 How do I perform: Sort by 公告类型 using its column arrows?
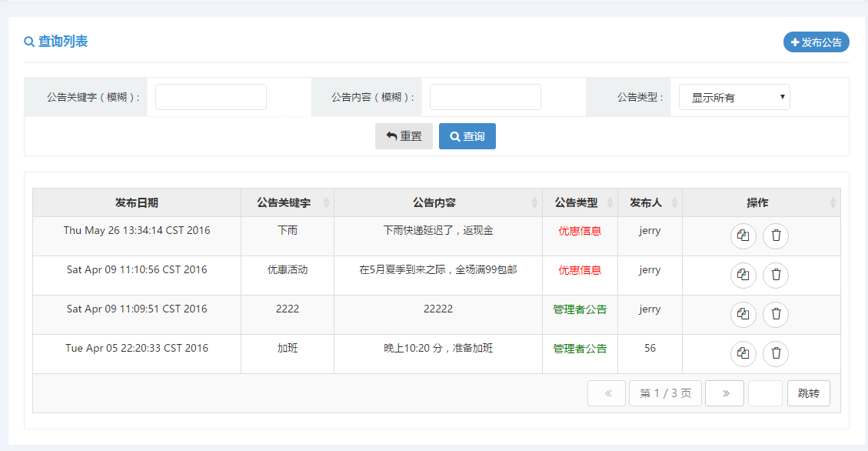coord(610,202)
